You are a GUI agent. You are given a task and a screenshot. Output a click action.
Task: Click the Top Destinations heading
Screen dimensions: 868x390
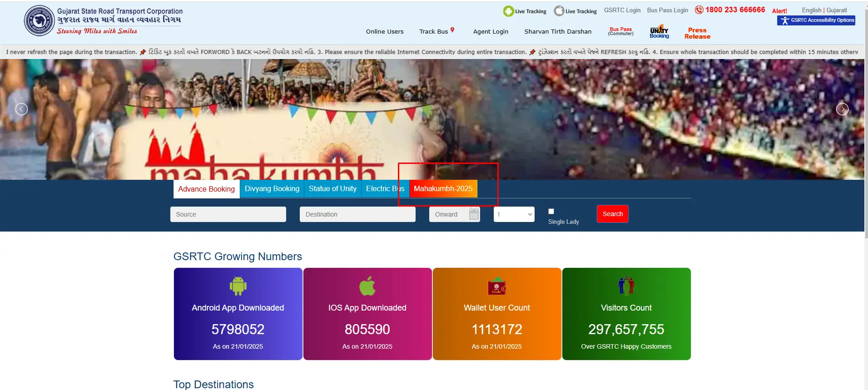click(213, 385)
